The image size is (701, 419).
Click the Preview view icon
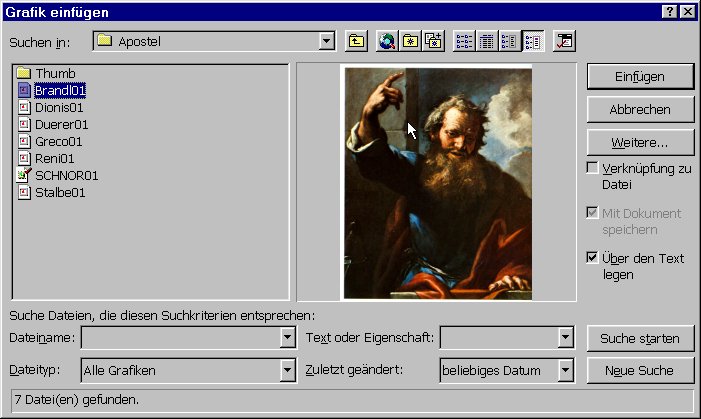click(x=533, y=41)
